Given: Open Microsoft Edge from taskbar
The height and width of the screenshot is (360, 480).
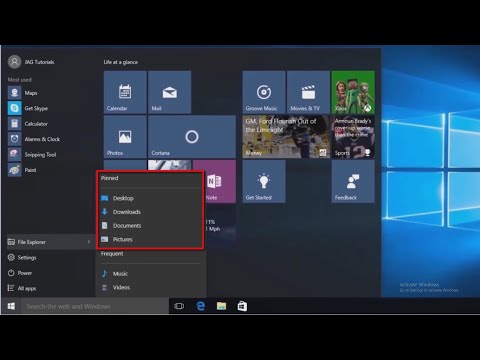Looking at the screenshot, I should [x=200, y=306].
